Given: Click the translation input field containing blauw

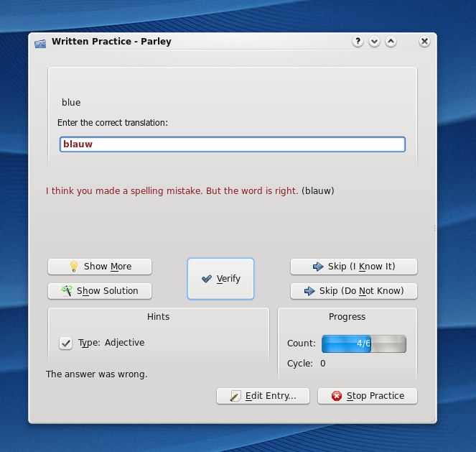Looking at the screenshot, I should click(x=233, y=144).
